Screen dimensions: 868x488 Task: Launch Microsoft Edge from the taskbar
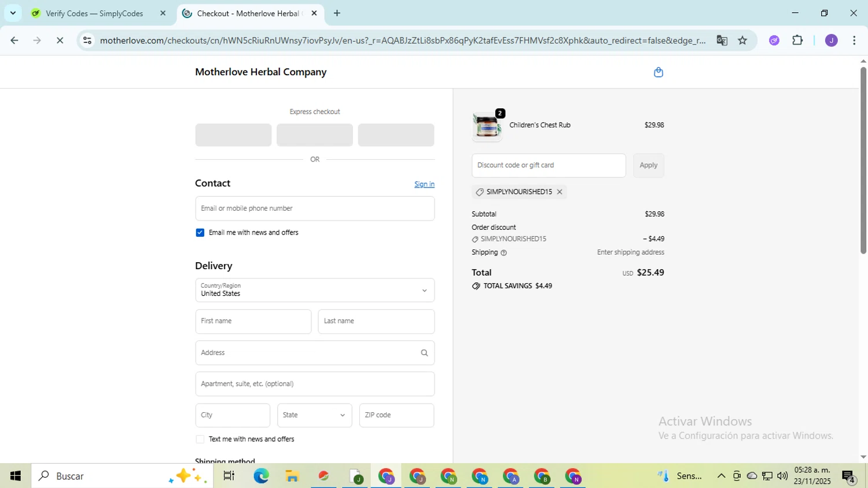261,476
